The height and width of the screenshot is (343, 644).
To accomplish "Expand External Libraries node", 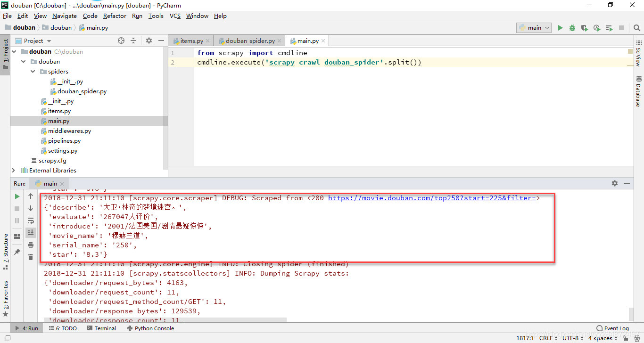I will pos(13,171).
